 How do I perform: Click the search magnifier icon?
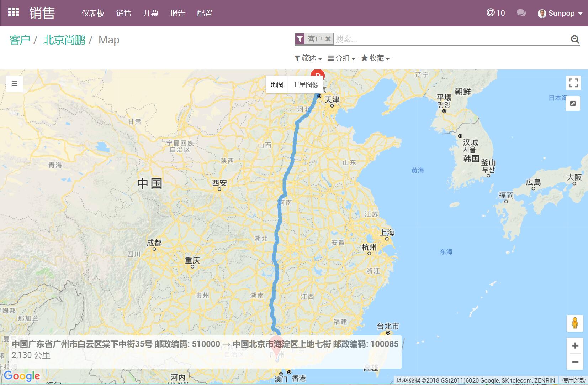coord(575,39)
